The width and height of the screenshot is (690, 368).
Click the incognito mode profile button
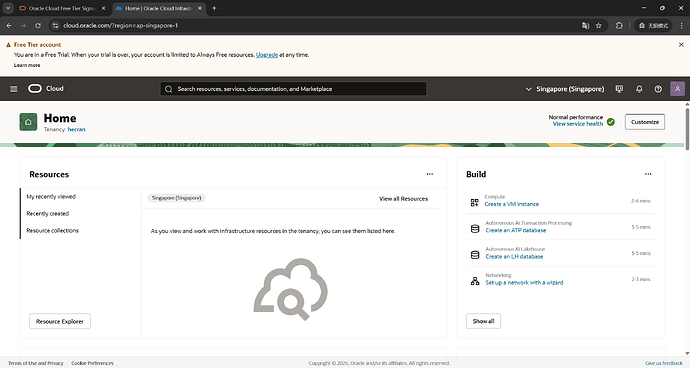[653, 26]
